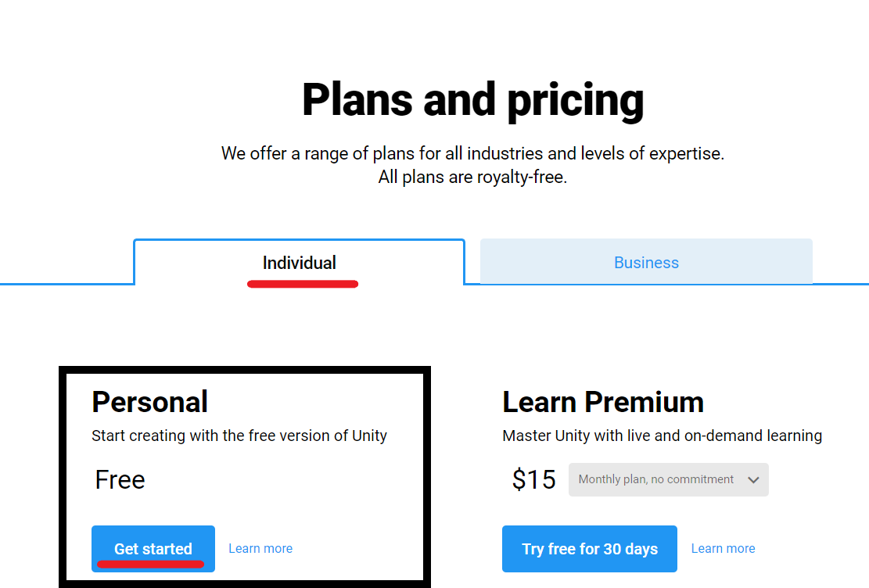The width and height of the screenshot is (869, 588).
Task: Click the Plans and pricing heading
Action: pos(472,100)
